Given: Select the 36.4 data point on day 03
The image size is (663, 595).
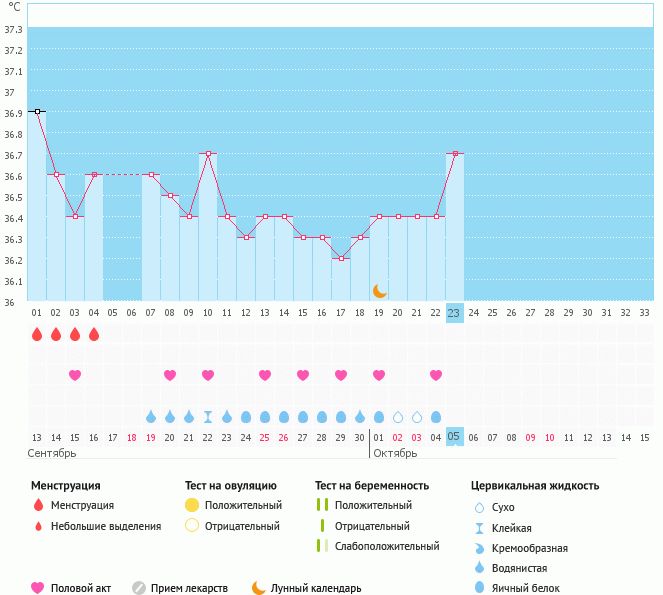Looking at the screenshot, I should [75, 217].
